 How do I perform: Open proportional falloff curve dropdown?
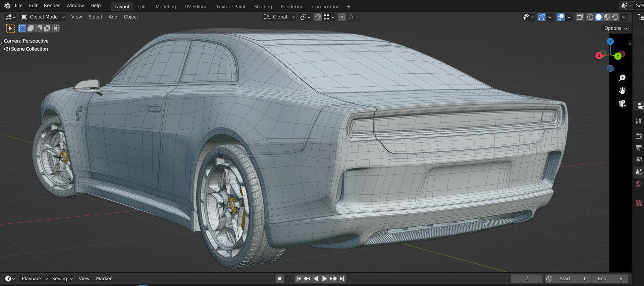click(x=354, y=17)
